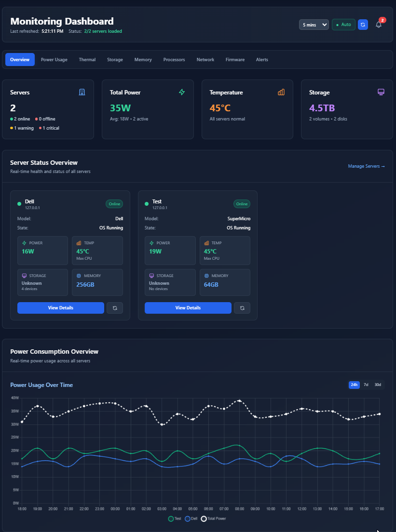Click the lightning icon on Total Power card
The height and width of the screenshot is (532, 396).
pyautogui.click(x=182, y=92)
